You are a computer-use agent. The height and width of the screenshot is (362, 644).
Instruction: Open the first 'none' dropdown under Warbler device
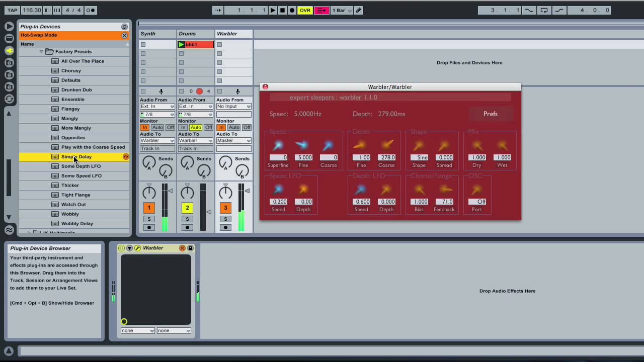[137, 331]
